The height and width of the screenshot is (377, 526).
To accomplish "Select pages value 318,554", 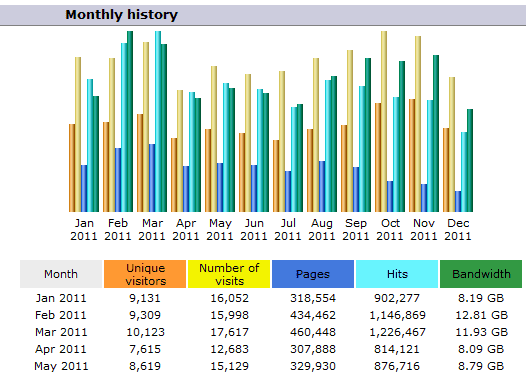I will tap(313, 299).
